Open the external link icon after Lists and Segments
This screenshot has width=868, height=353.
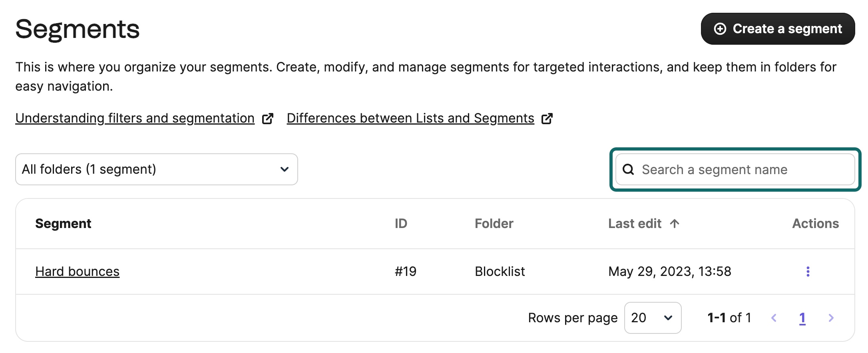point(547,119)
